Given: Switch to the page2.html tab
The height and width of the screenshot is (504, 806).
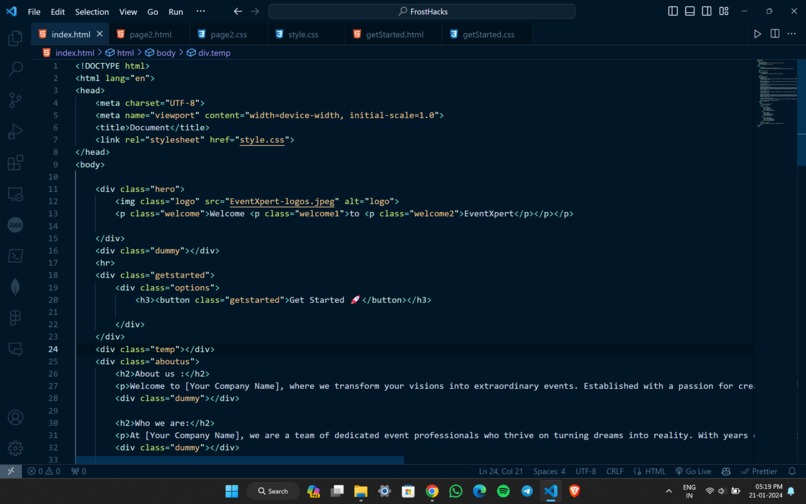Looking at the screenshot, I should [150, 34].
